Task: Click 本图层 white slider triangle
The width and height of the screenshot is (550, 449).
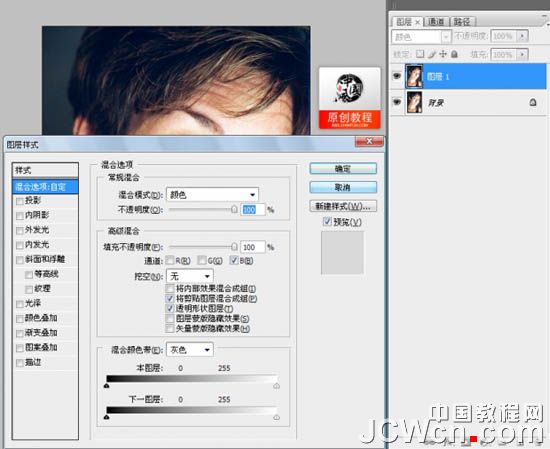Action: click(276, 386)
